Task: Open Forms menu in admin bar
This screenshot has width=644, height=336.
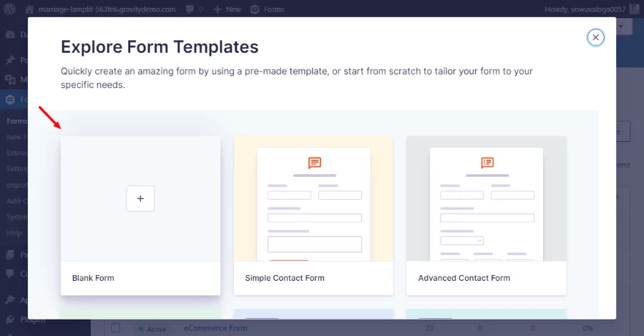Action: 268,9
